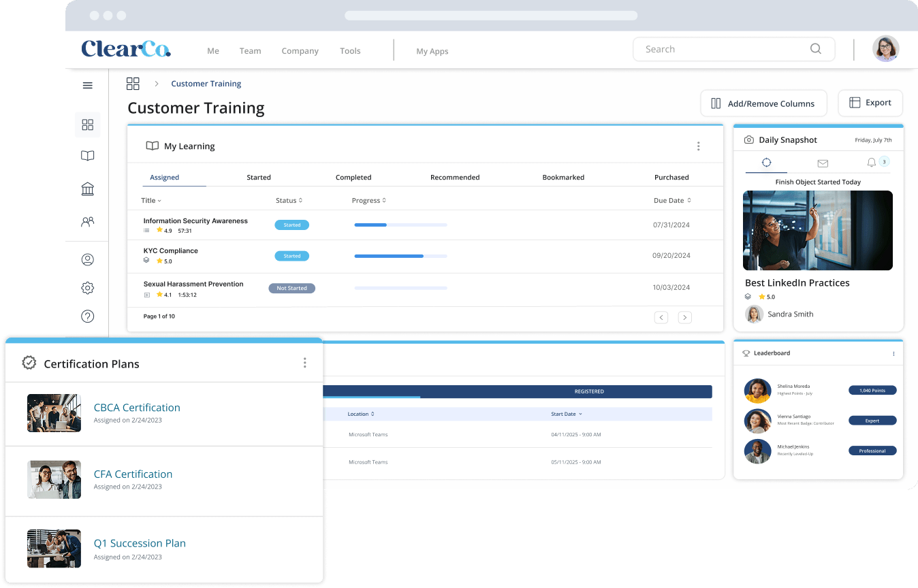
Task: Open the people team icon in sidebar
Action: point(87,221)
